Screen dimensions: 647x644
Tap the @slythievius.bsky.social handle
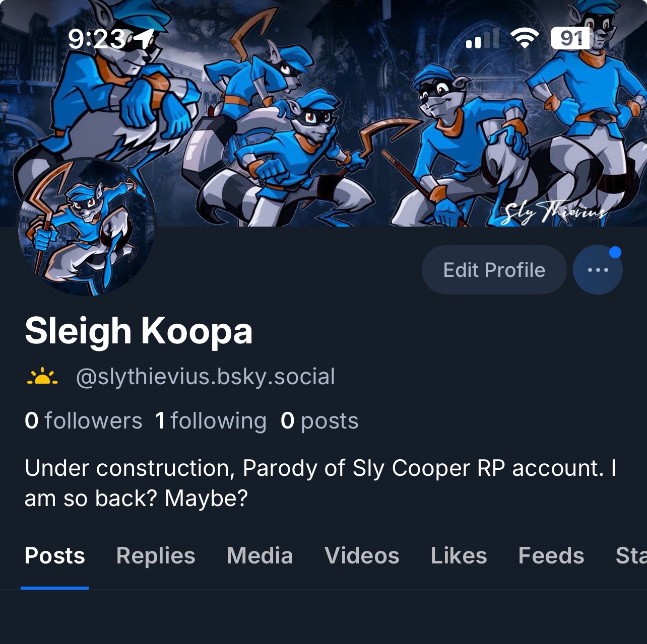206,377
